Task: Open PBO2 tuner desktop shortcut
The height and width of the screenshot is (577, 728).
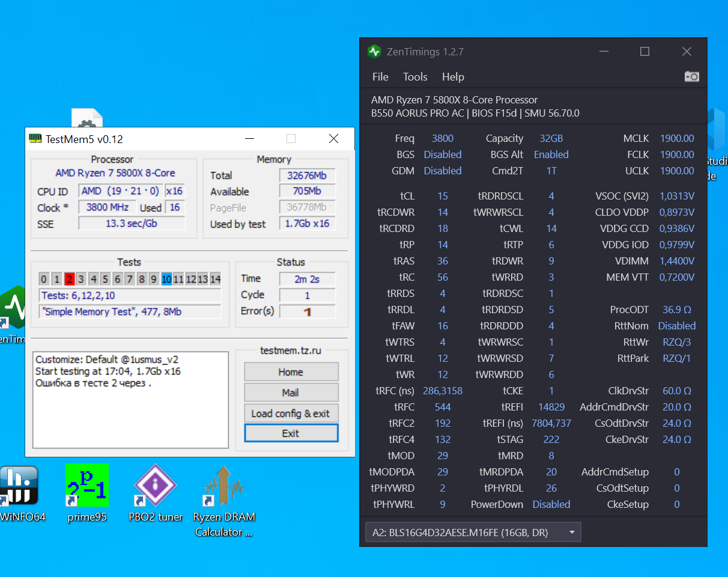Action: [x=156, y=493]
